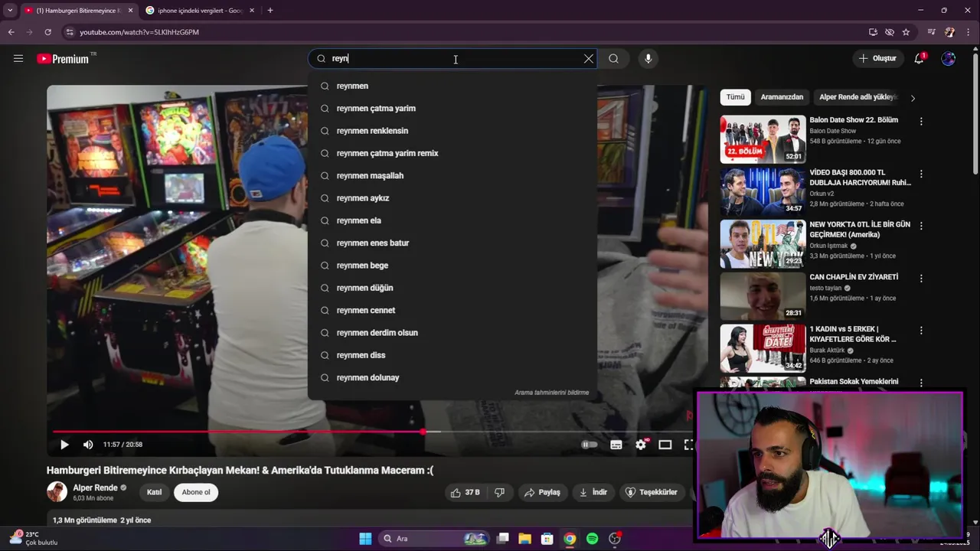Select 'reynmen bege' suggestion
Image resolution: width=980 pixels, height=551 pixels.
click(452, 266)
